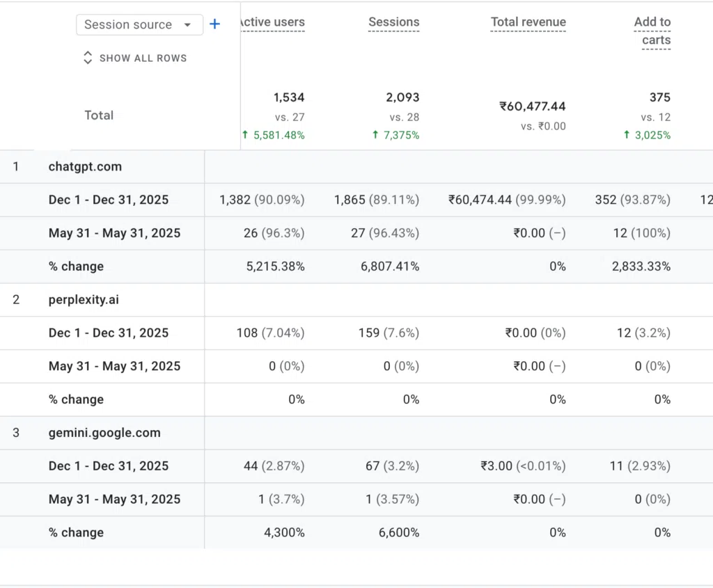Sort by Add to carts column header
The image size is (713, 588).
click(x=652, y=31)
